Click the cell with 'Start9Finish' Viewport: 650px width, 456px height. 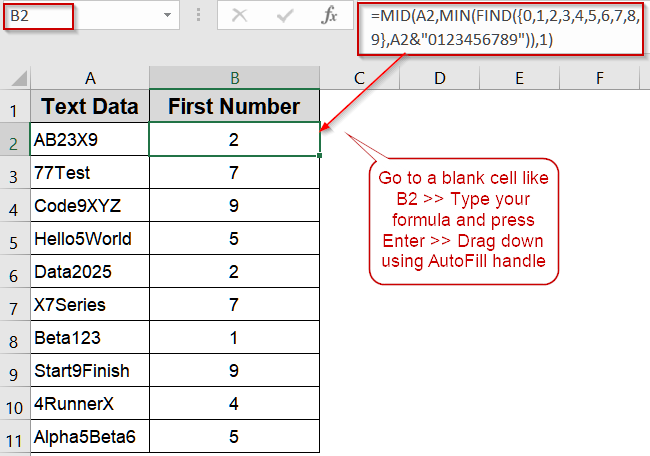90,372
